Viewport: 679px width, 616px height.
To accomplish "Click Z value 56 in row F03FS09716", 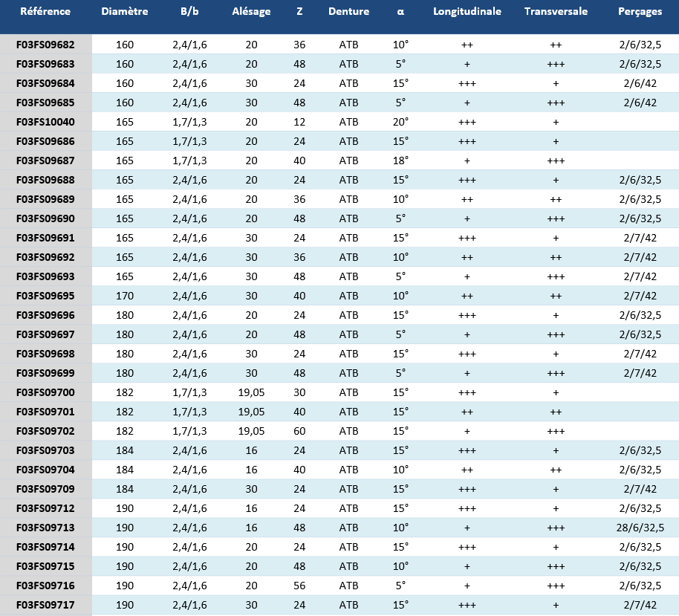I will (299, 586).
